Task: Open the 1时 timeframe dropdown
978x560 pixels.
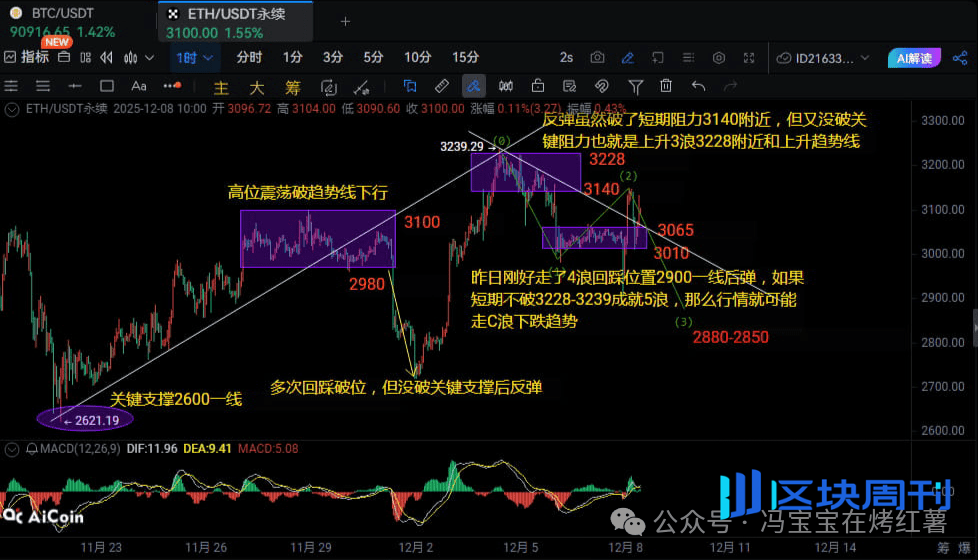Action: (194, 58)
